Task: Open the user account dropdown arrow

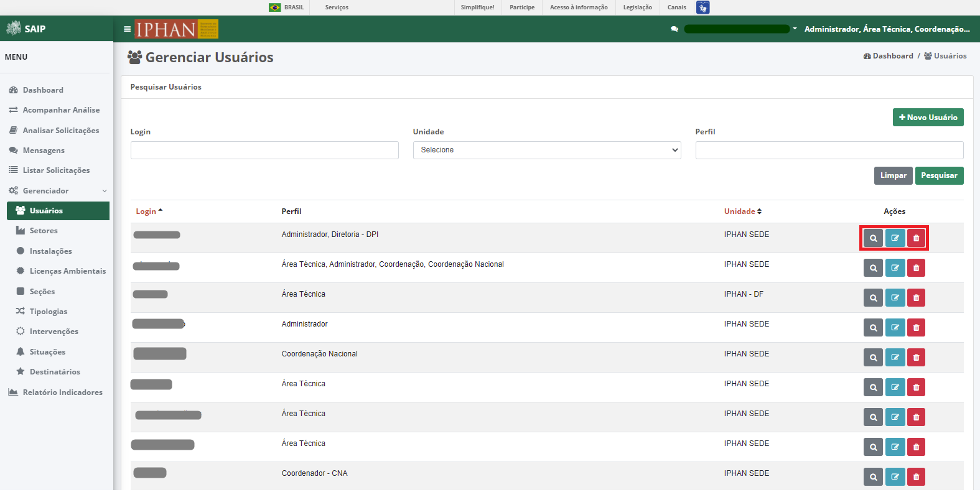Action: (795, 29)
